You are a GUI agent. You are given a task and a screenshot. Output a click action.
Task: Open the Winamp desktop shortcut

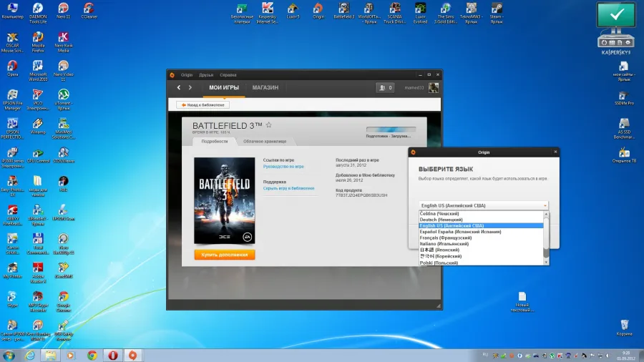point(38,127)
